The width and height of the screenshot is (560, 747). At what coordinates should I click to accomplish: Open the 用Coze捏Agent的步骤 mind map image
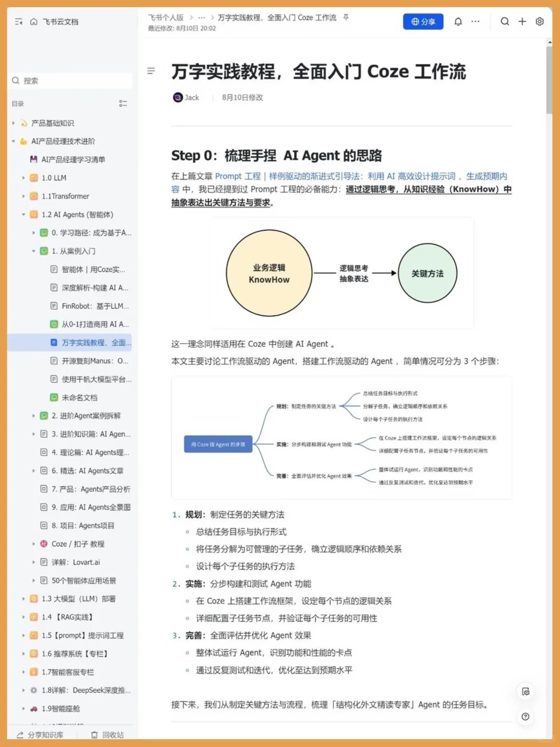[342, 438]
